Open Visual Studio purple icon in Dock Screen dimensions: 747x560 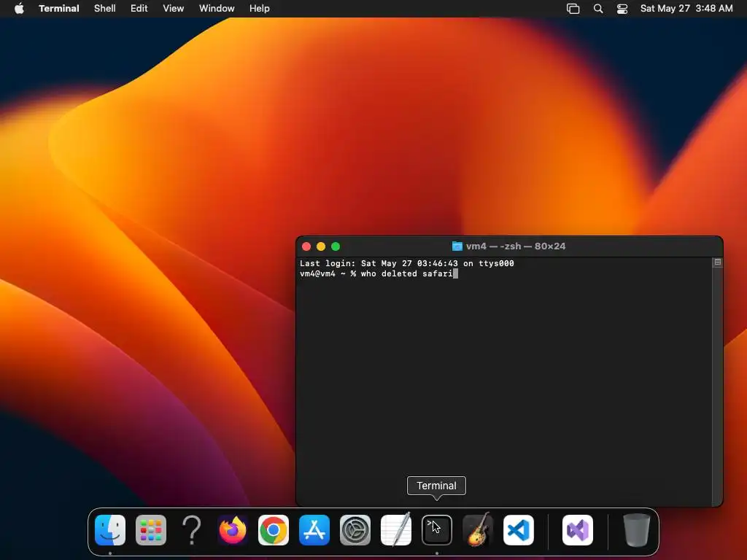(x=578, y=530)
